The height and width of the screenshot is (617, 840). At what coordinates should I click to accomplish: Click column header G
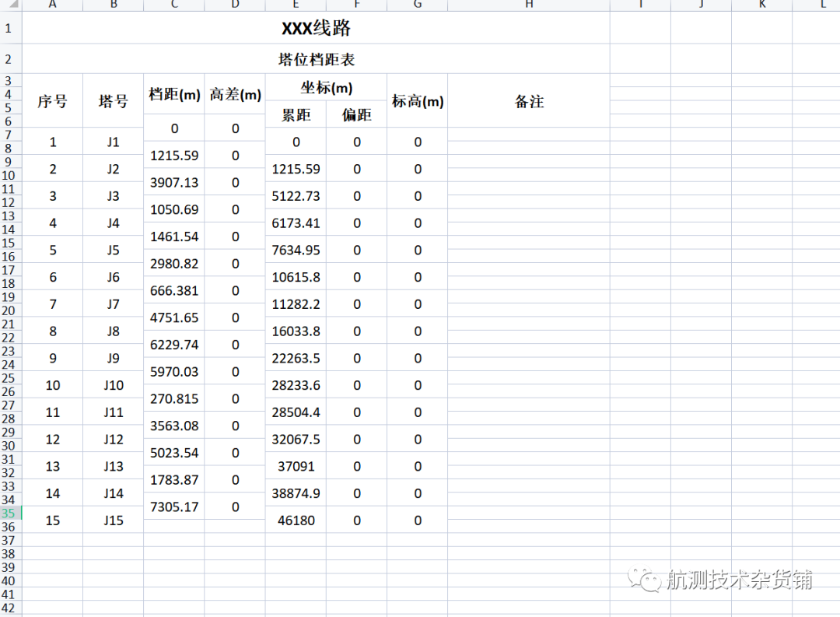coord(418,5)
